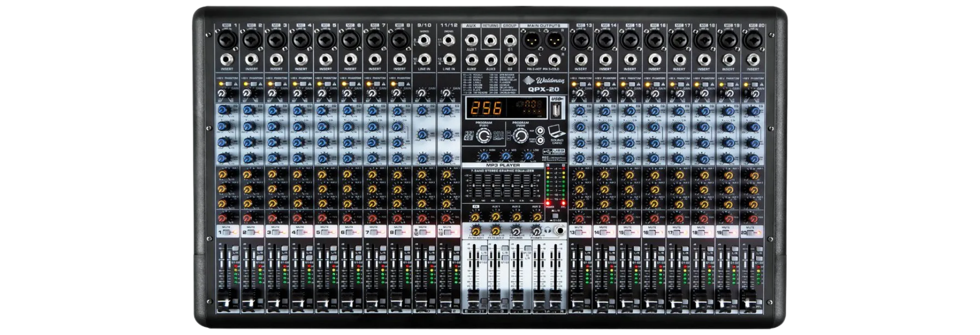Image resolution: width=980 pixels, height=335 pixels.
Task: Click the red PFL indicator LED
Action: [x=563, y=203]
